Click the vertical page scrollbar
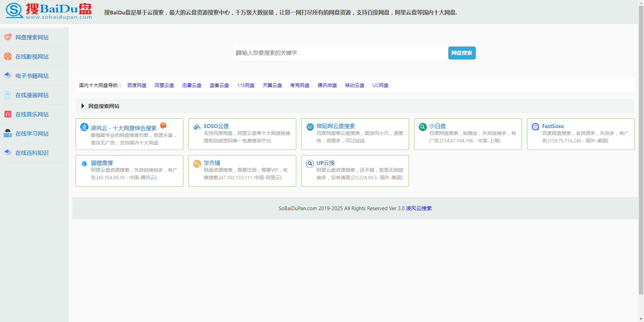 coord(641,150)
